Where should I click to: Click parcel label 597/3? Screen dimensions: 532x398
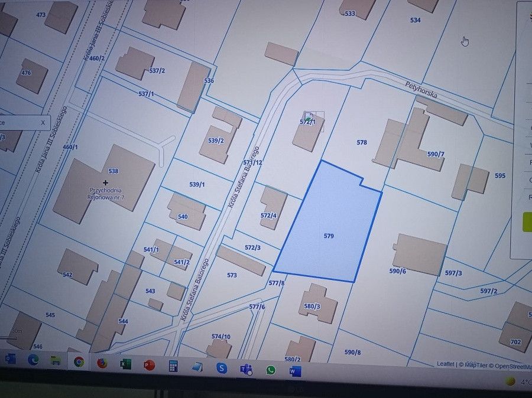[x=453, y=273]
